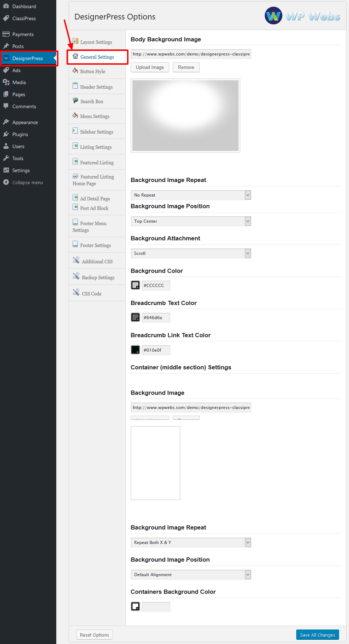Click the Backup Settings tools icon
This screenshot has height=644, width=349.
point(76,276)
